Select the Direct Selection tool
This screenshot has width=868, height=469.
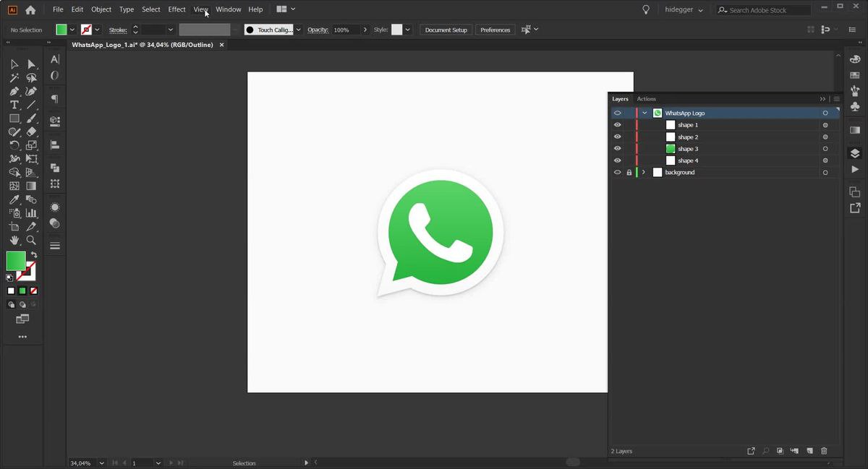(31, 64)
